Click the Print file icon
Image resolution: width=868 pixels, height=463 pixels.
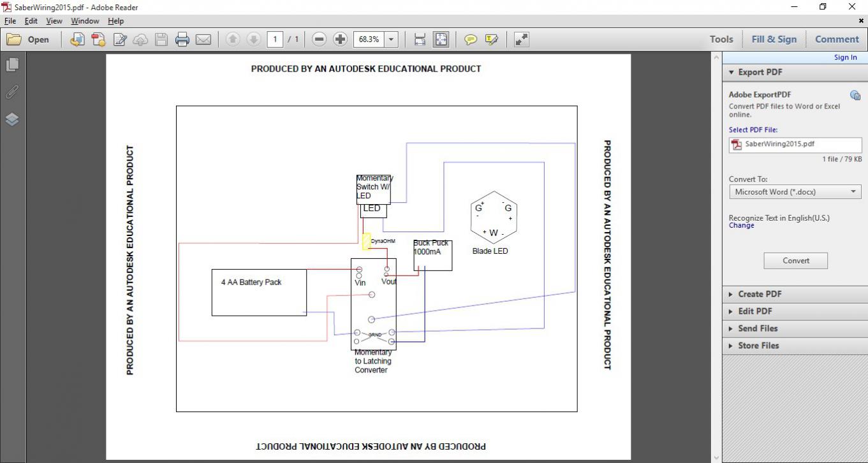point(182,40)
